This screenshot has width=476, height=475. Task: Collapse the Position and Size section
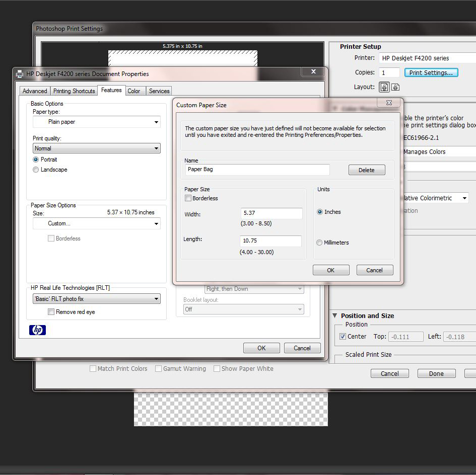pyautogui.click(x=335, y=316)
